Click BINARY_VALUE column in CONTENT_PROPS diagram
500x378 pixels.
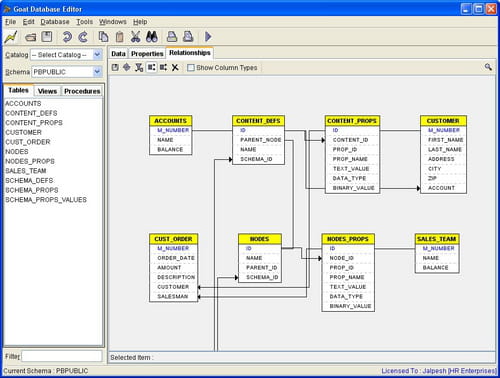[x=354, y=188]
